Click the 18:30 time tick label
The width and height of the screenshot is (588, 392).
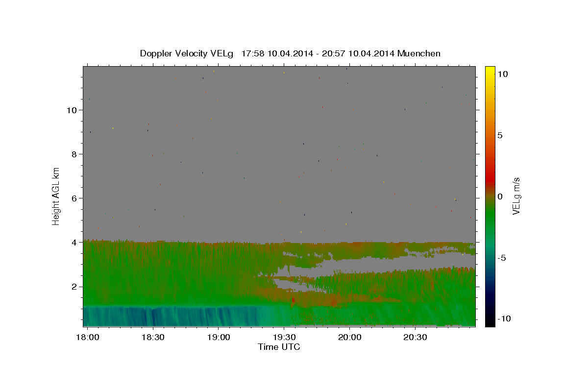(153, 338)
